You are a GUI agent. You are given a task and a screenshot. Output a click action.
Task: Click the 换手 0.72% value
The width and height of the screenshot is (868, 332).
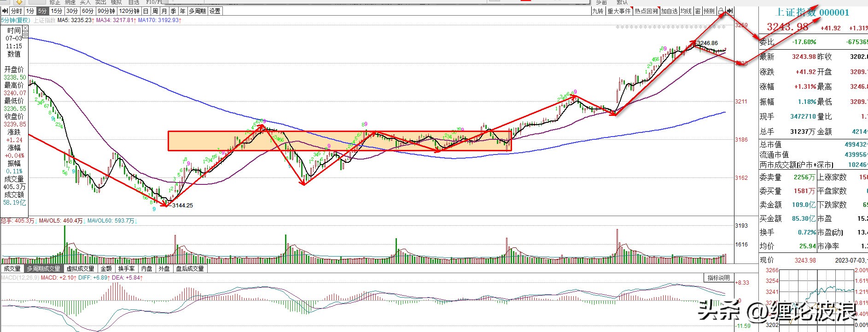pos(806,232)
